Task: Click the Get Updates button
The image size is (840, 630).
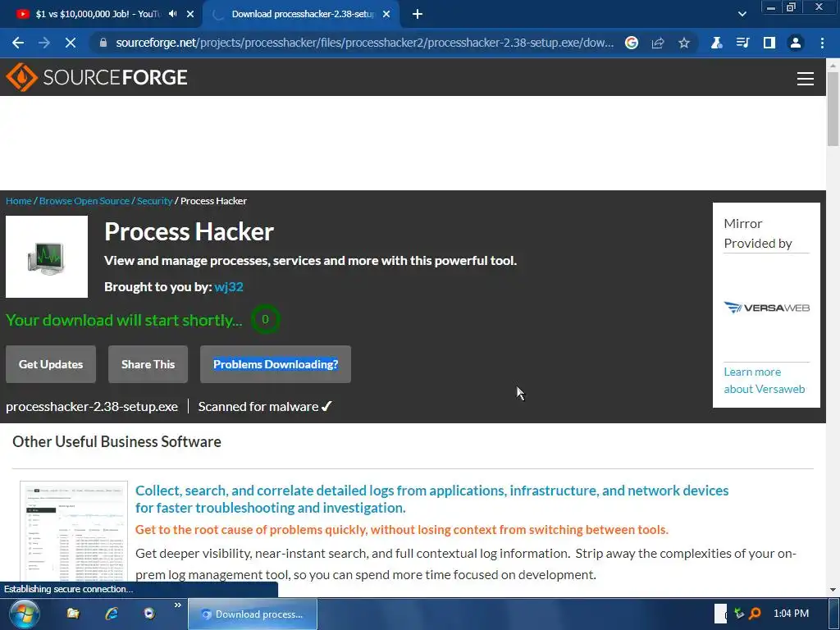Action: pyautogui.click(x=51, y=364)
